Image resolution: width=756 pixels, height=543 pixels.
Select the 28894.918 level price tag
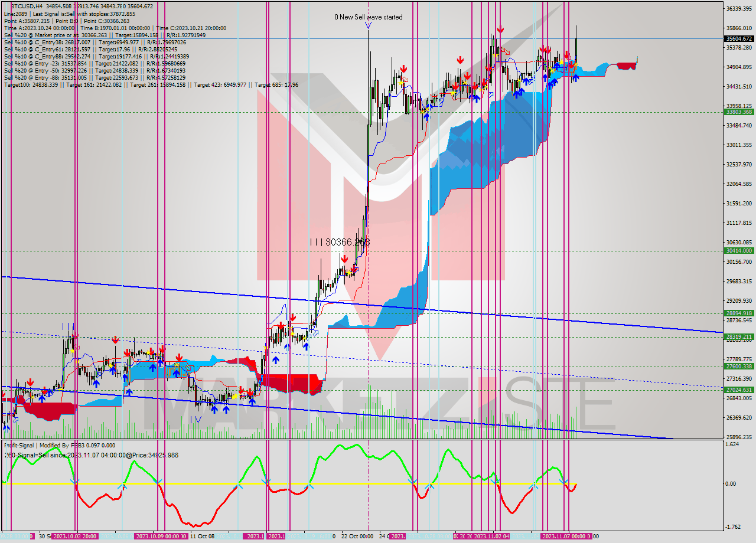[x=739, y=313]
